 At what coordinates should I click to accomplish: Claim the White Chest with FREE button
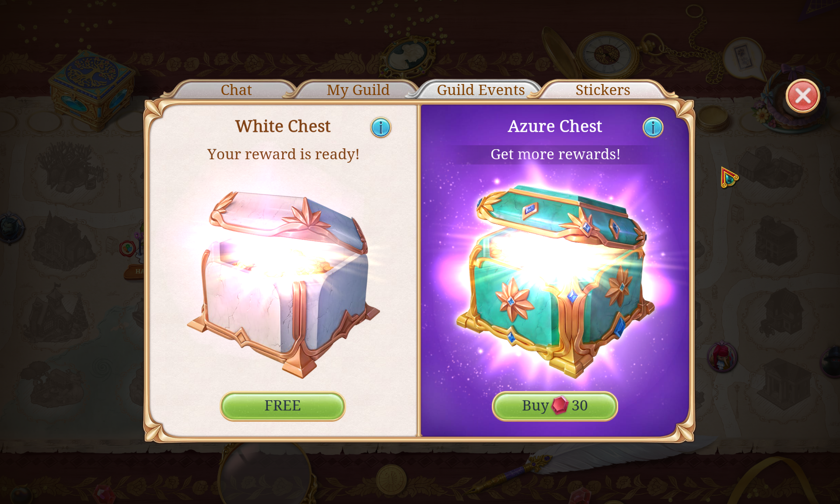click(283, 406)
